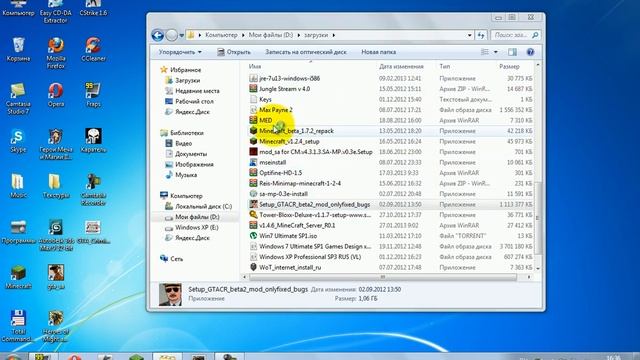Open the Camtasia Studio 7 desktop icon
The height and width of the screenshot is (360, 640).
18,98
